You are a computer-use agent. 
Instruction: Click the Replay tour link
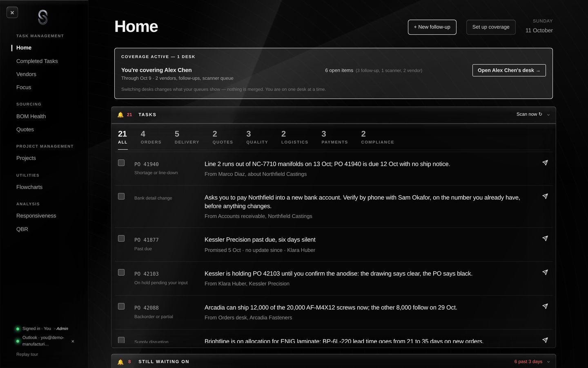click(x=27, y=355)
